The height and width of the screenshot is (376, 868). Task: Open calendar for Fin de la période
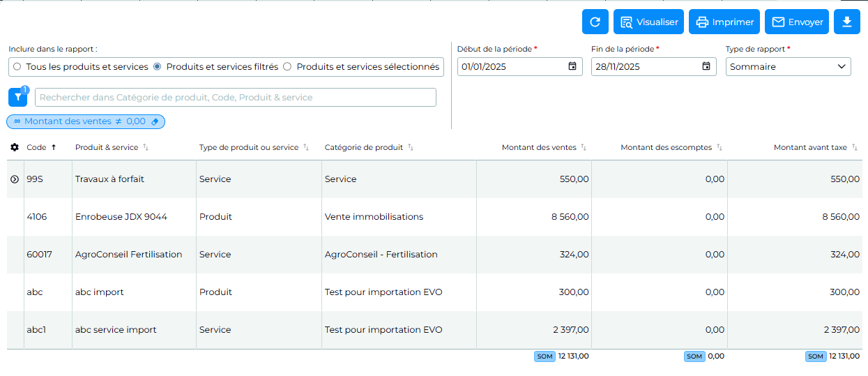pos(706,66)
